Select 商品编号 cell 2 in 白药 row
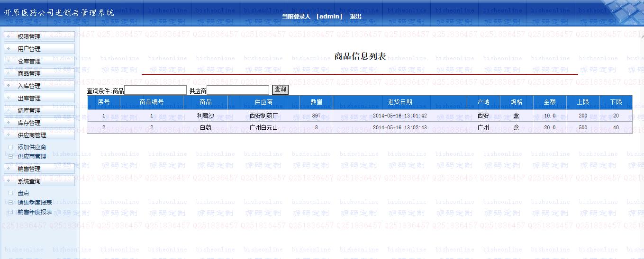 152,127
